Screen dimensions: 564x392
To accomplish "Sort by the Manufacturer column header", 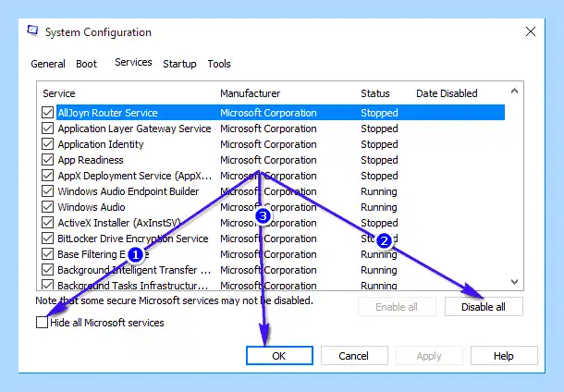I will [250, 93].
